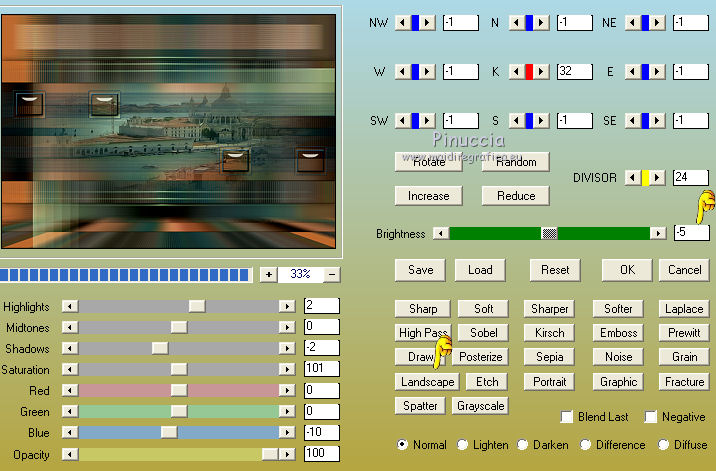Click the Brightness slider right arrow
716x471 pixels.
point(658,233)
